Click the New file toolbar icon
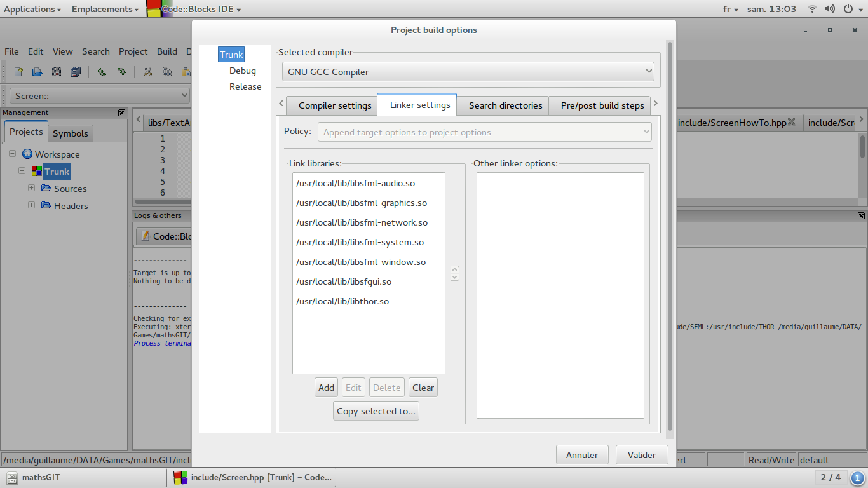Viewport: 868px width, 488px height. coord(18,72)
